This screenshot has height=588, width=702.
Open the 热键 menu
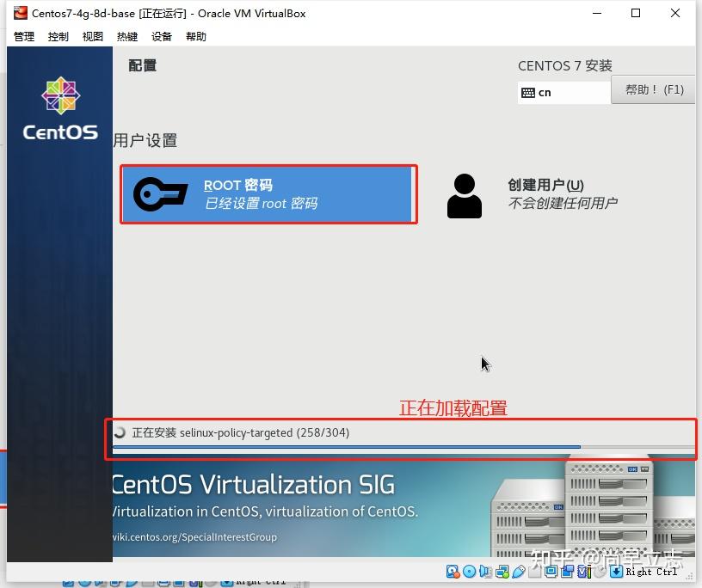point(126,36)
